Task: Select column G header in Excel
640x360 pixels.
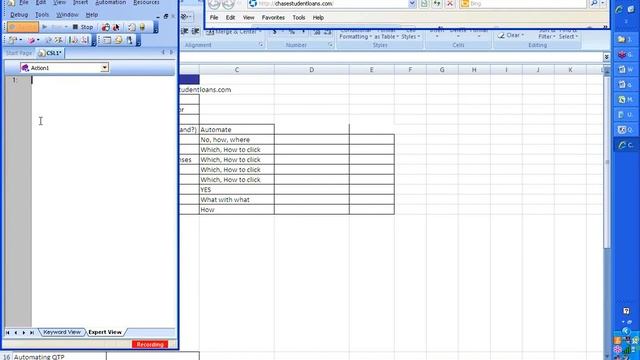Action: point(442,70)
